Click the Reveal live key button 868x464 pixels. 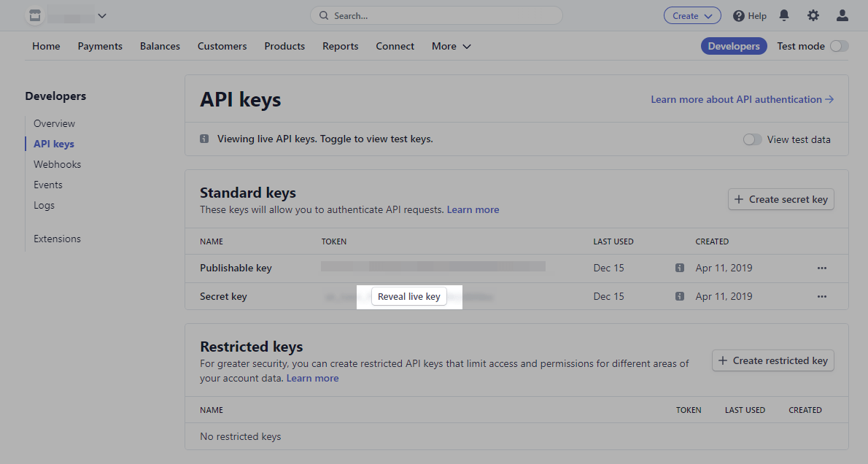409,297
